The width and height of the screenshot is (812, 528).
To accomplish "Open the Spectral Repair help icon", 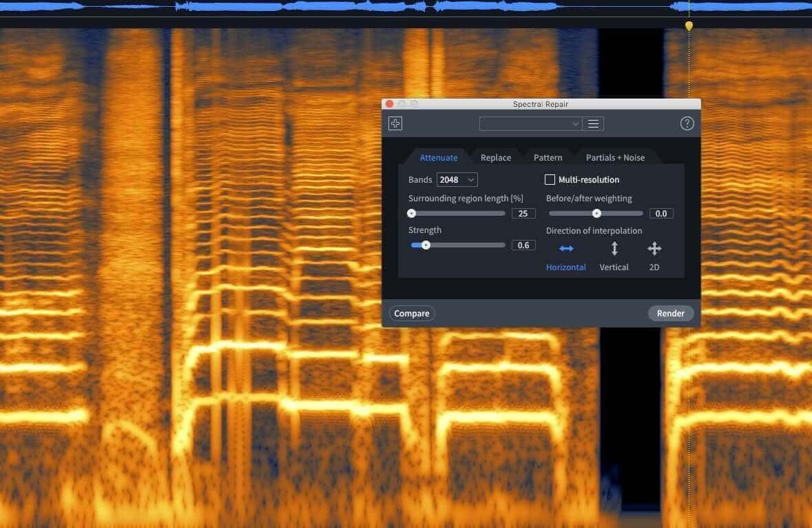I will tap(687, 123).
